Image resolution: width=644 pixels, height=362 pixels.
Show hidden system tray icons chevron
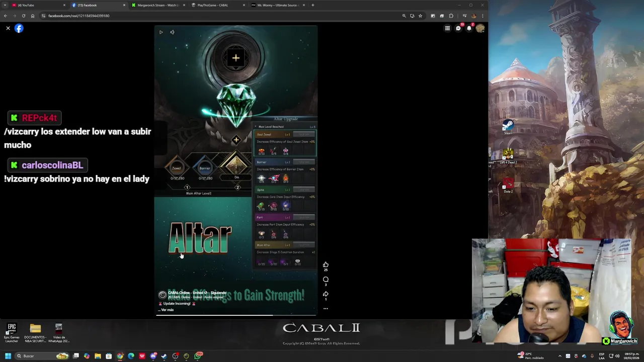pyautogui.click(x=559, y=356)
